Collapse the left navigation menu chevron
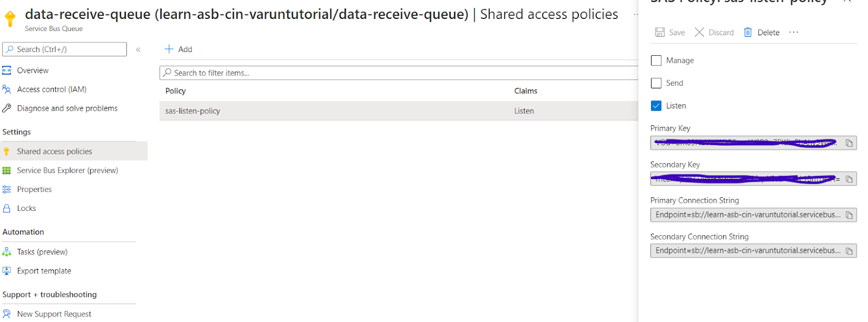The height and width of the screenshot is (322, 868). click(x=138, y=49)
